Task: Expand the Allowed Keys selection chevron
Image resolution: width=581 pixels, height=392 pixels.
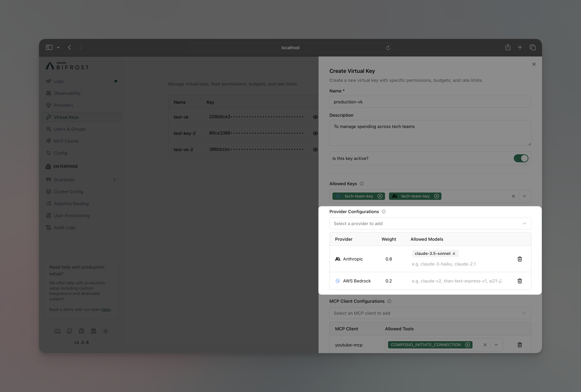Action: pos(524,196)
